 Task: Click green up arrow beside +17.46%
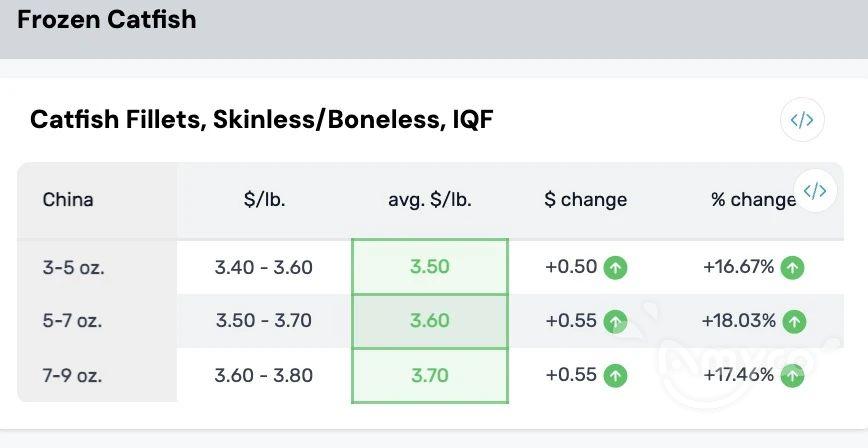793,376
